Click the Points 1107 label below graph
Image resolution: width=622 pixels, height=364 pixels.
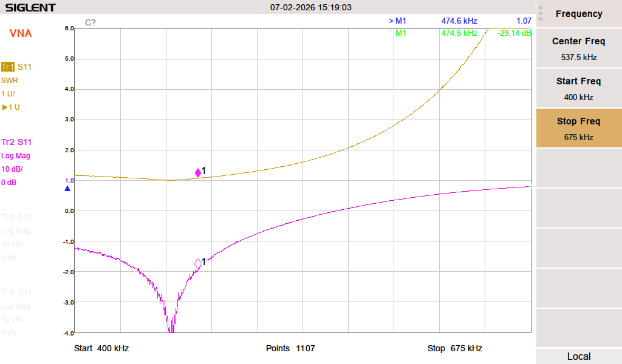290,348
